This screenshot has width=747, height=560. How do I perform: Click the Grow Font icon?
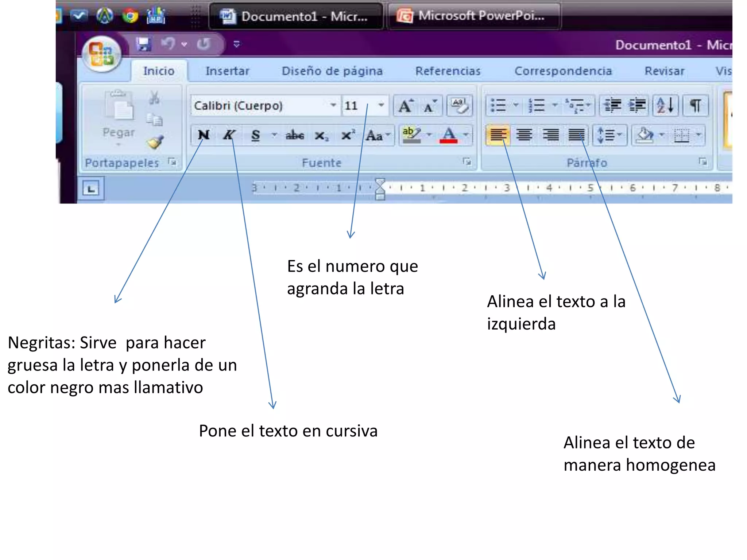click(406, 106)
